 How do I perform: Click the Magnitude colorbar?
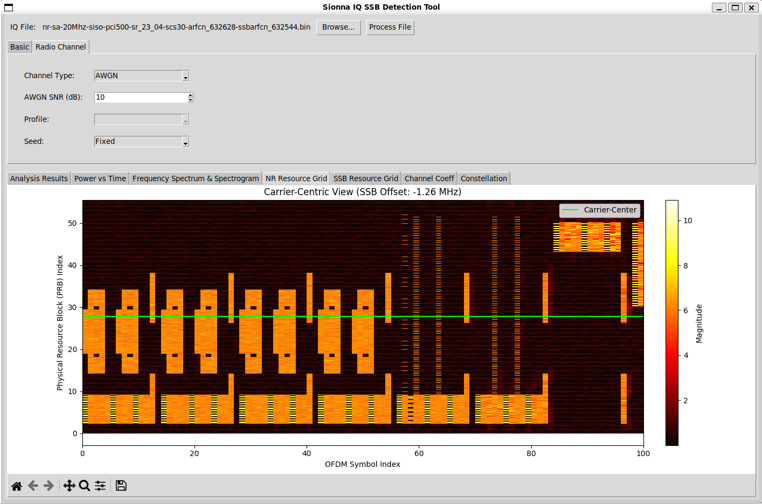tap(672, 322)
